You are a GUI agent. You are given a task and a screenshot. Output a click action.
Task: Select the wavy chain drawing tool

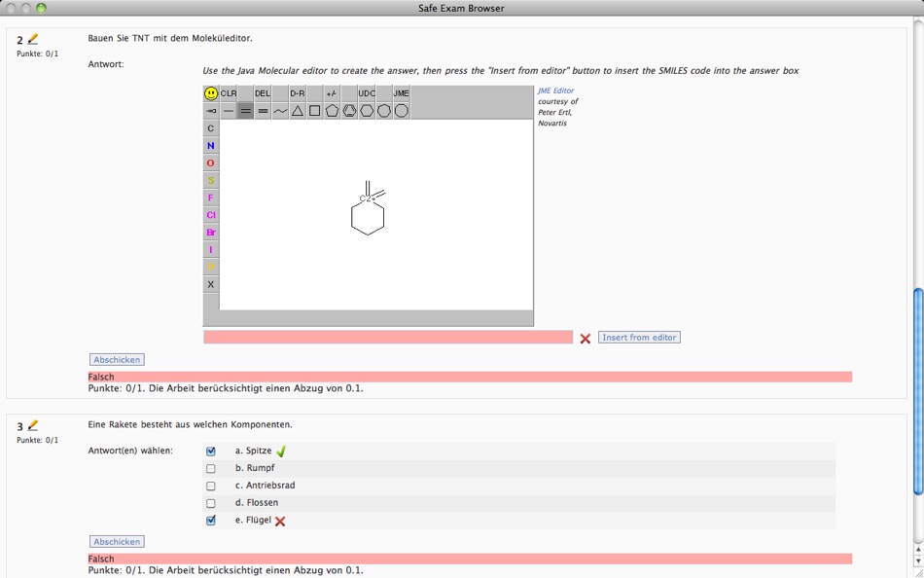coord(280,111)
